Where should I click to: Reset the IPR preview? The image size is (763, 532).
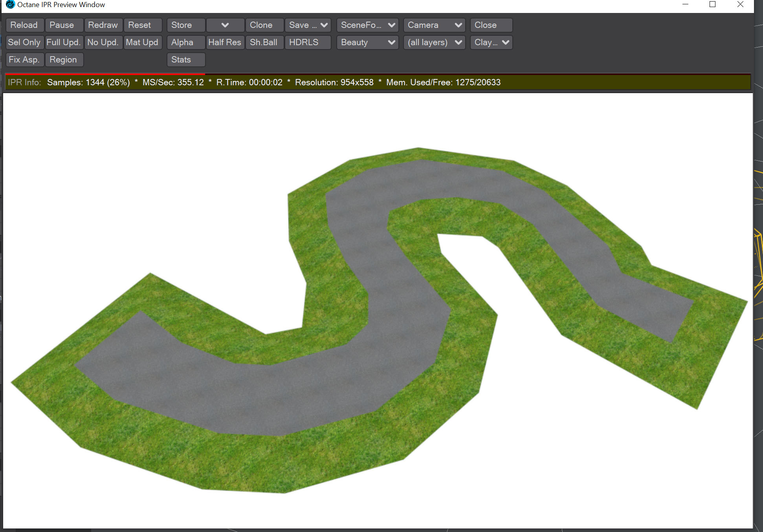click(142, 25)
